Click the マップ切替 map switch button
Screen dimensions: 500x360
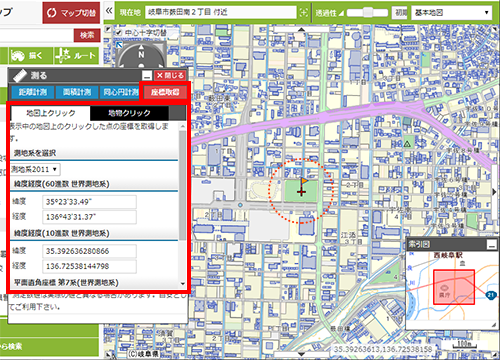coord(71,13)
